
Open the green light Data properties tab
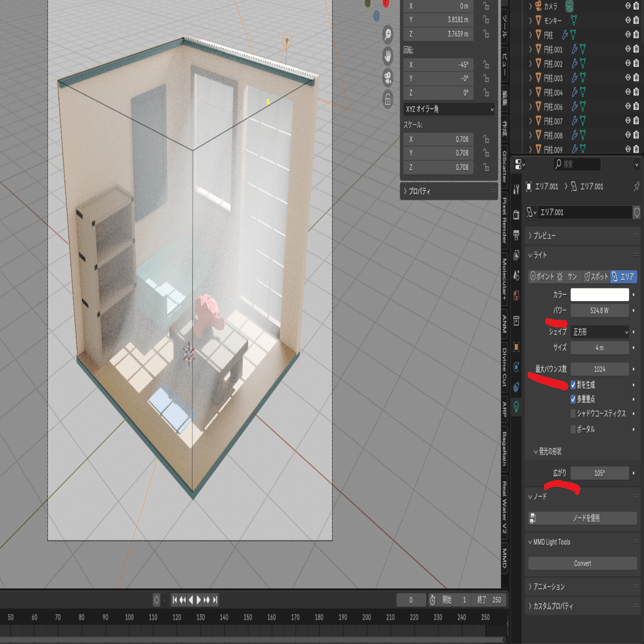pos(516,407)
